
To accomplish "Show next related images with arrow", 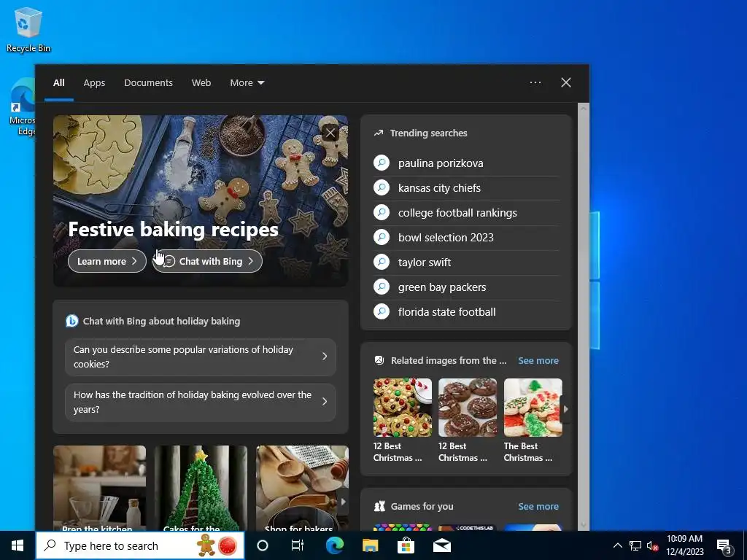I will click(565, 408).
